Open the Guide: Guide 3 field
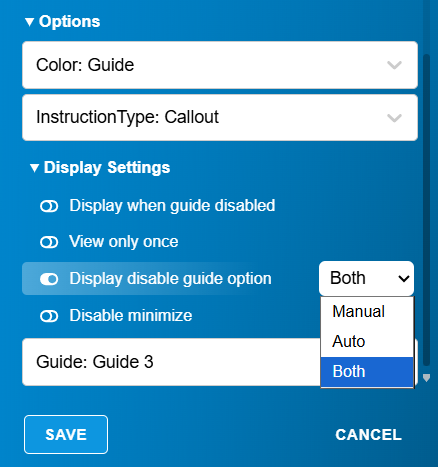This screenshot has height=467, width=438. (171, 362)
